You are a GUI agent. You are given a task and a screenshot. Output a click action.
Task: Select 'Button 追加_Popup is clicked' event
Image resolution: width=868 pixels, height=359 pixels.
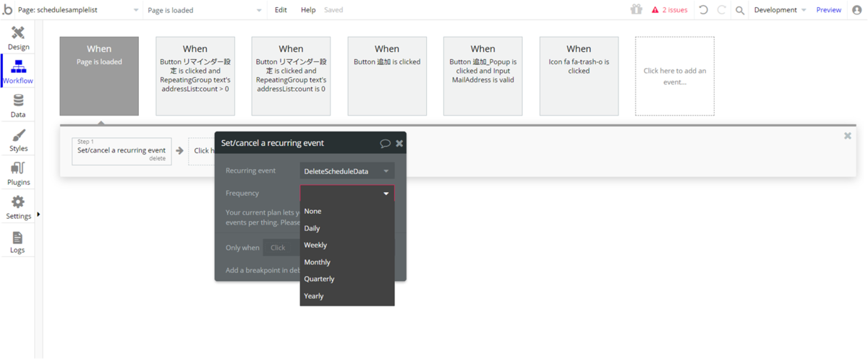coord(482,76)
